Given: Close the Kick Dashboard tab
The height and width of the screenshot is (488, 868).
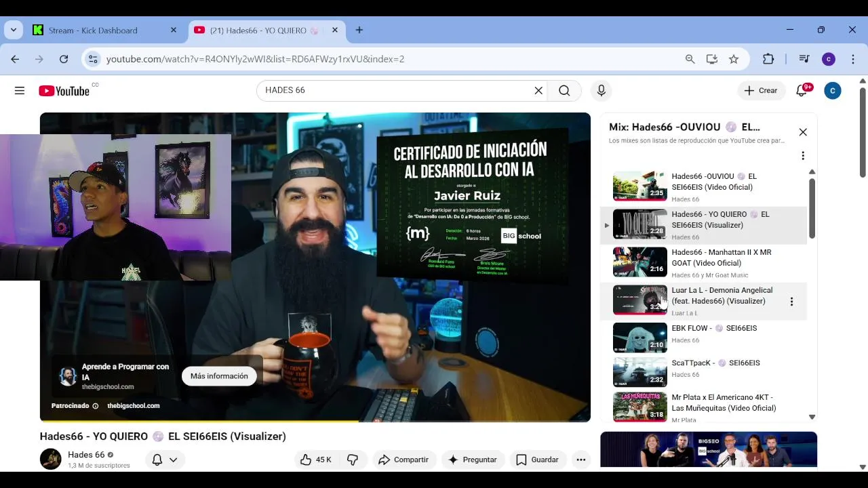Looking at the screenshot, I should 174,30.
